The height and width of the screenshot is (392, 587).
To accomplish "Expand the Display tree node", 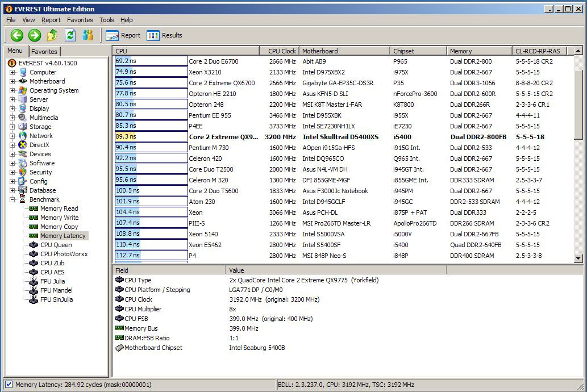I will click(x=12, y=109).
